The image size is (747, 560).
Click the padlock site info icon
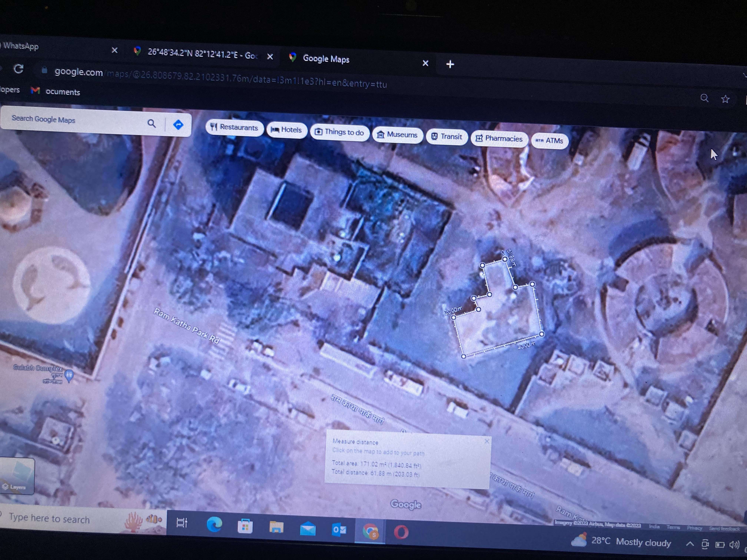pyautogui.click(x=44, y=70)
